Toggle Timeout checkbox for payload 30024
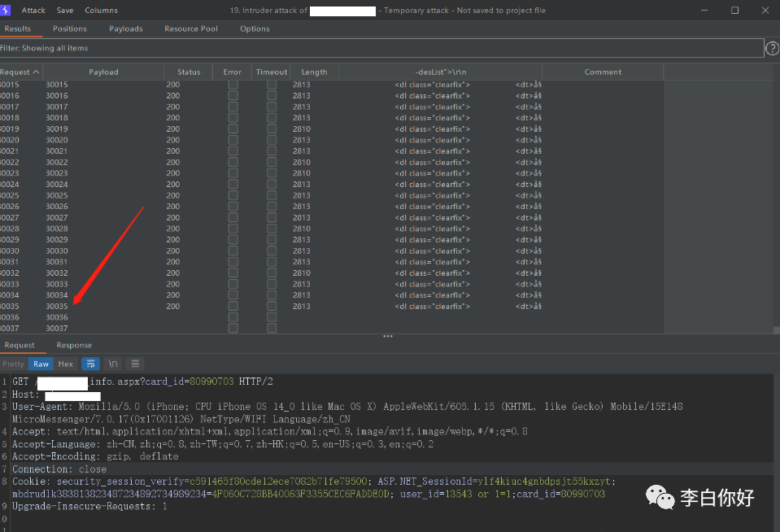Screen dimensions: 780x532 [x=272, y=185]
